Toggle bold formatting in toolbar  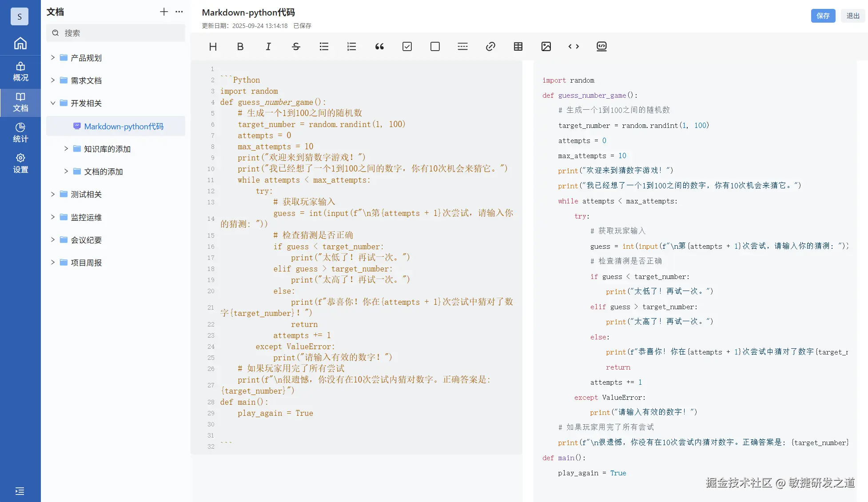coord(240,47)
